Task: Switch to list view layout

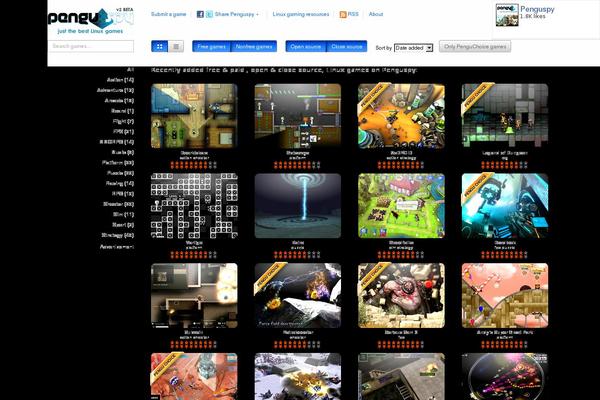Action: coord(176,46)
